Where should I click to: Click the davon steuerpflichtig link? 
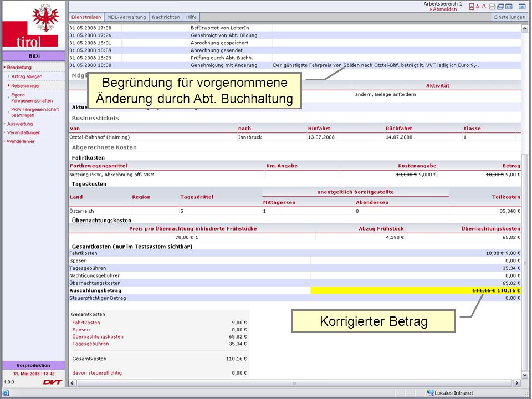[97, 372]
